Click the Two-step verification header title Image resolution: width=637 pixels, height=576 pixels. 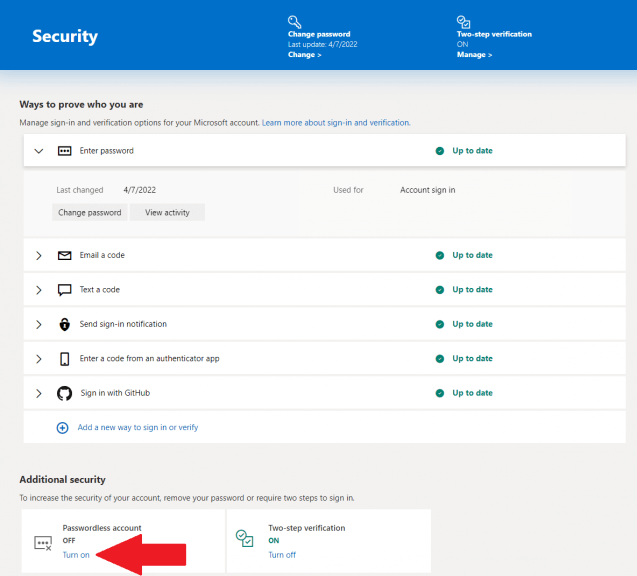click(494, 34)
